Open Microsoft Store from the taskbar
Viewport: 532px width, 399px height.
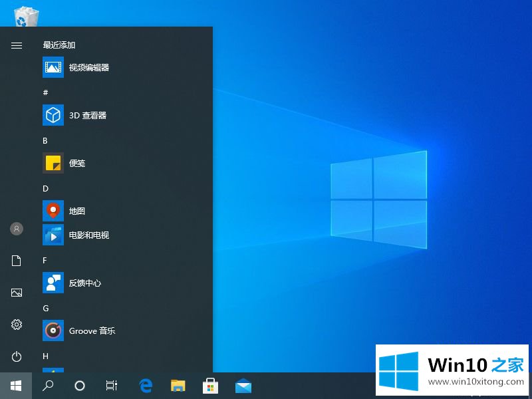point(211,386)
